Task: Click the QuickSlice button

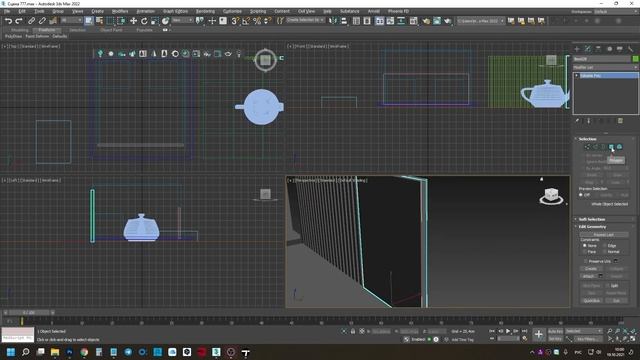Action: (591, 301)
